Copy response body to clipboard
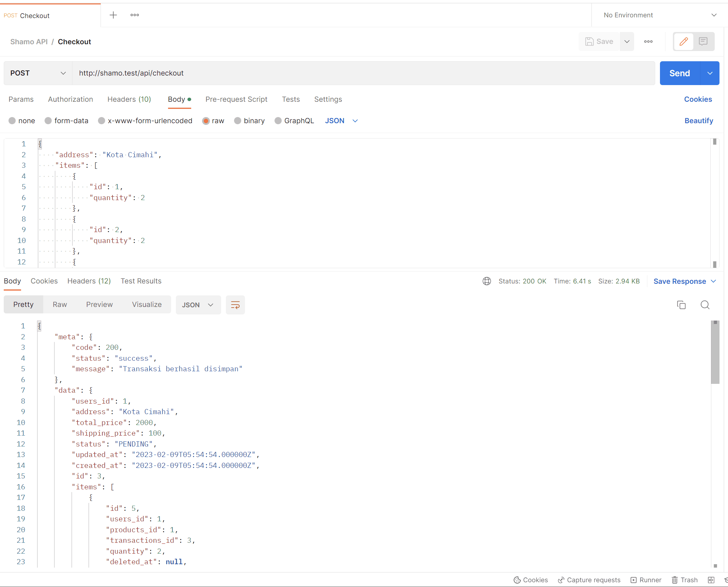Image resolution: width=728 pixels, height=587 pixels. (681, 305)
